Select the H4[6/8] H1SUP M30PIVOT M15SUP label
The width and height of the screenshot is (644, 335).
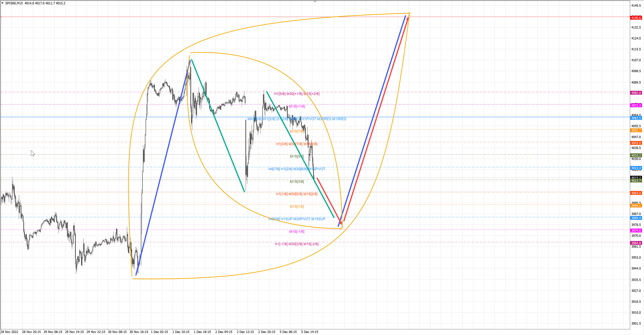tap(297, 219)
